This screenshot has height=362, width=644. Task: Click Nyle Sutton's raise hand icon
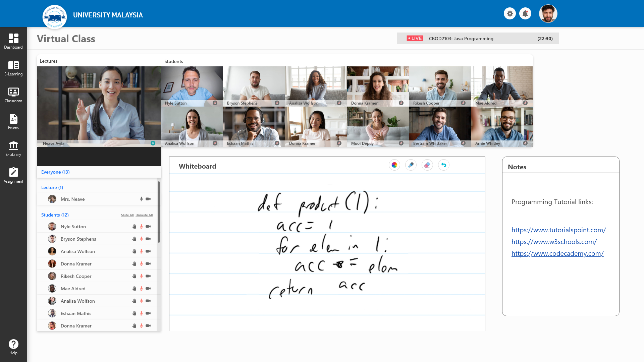[134, 227]
